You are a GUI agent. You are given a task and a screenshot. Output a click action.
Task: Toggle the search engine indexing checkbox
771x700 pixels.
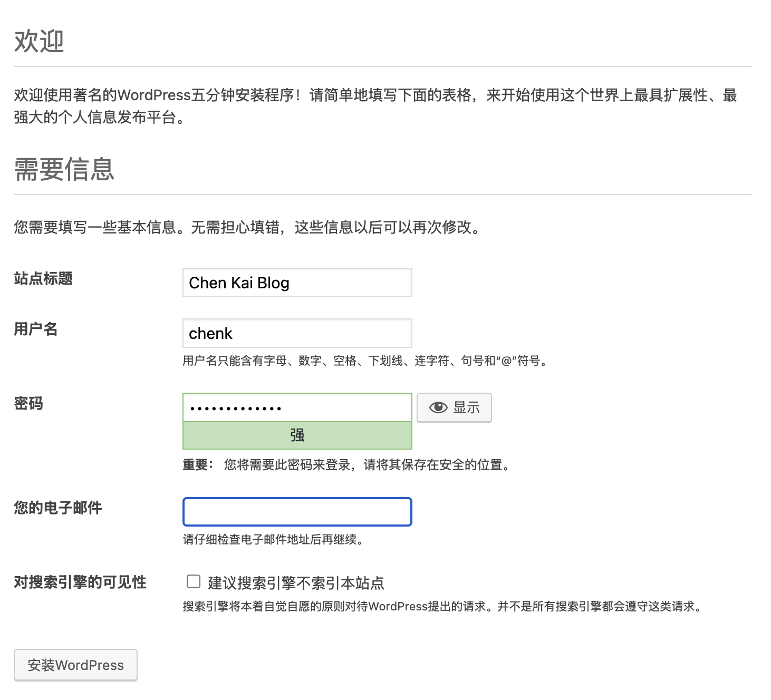point(194,581)
